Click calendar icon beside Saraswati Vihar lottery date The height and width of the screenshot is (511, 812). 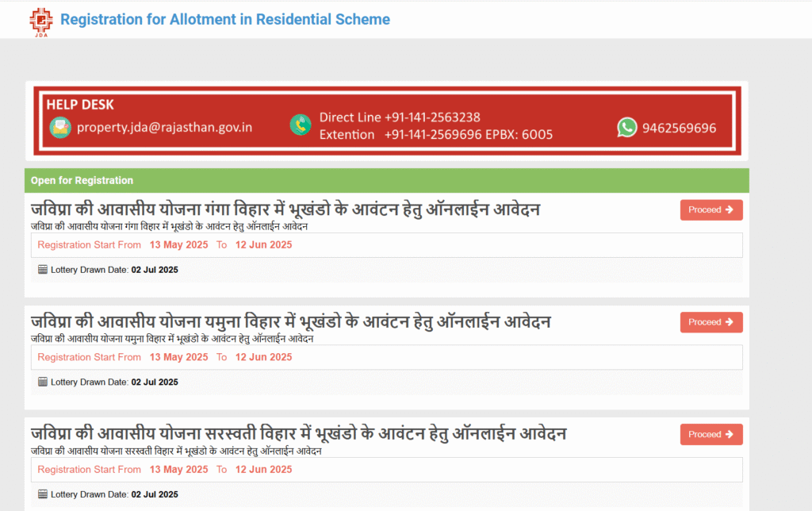[43, 494]
